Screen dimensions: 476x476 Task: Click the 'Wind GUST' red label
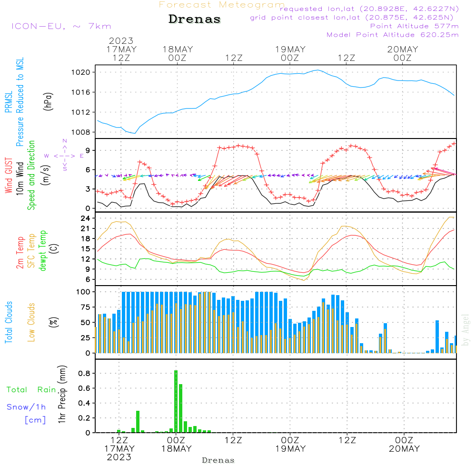(9, 175)
